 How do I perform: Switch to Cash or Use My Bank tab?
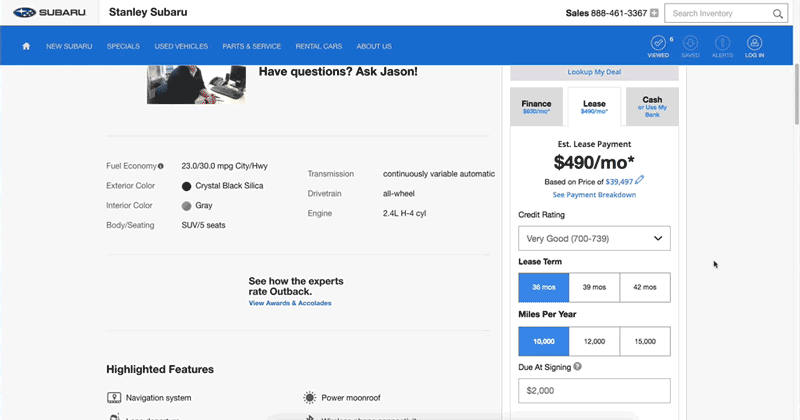pos(652,107)
